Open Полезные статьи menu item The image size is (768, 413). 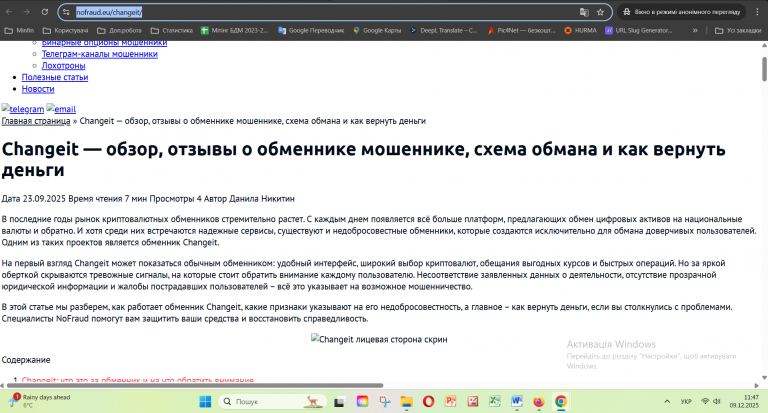pyautogui.click(x=55, y=77)
